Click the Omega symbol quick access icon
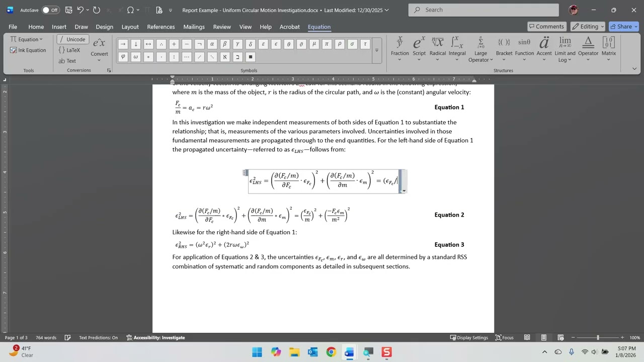The width and height of the screenshot is (644, 362). [130, 10]
